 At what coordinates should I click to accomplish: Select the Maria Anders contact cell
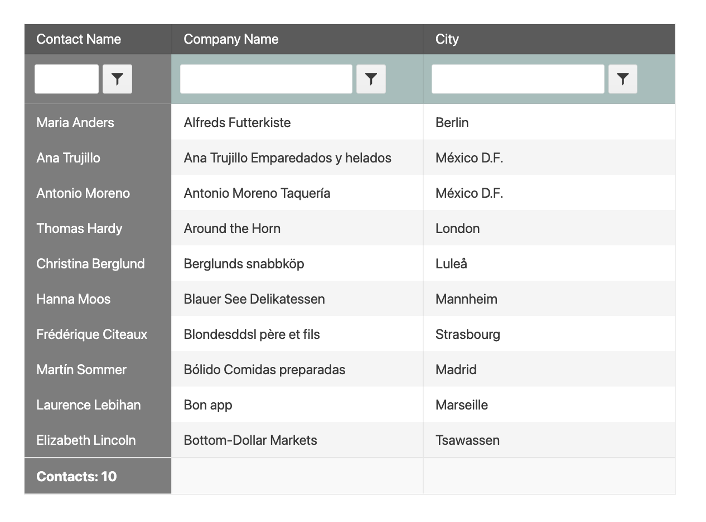76,123
